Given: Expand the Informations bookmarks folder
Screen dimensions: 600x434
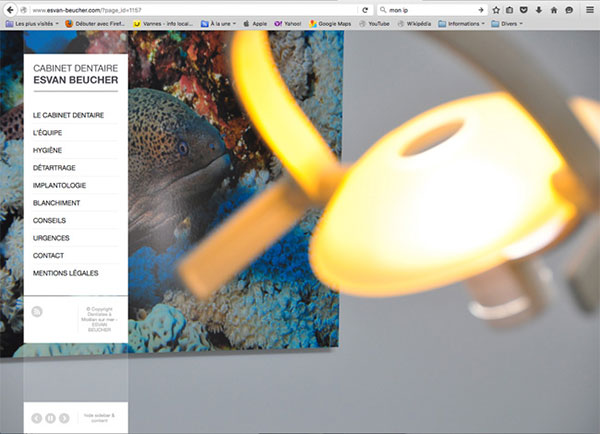Looking at the screenshot, I should click(461, 24).
